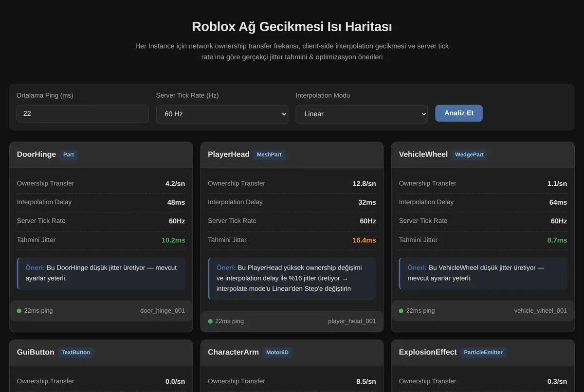Click the PlayerHead card title

pyautogui.click(x=229, y=154)
